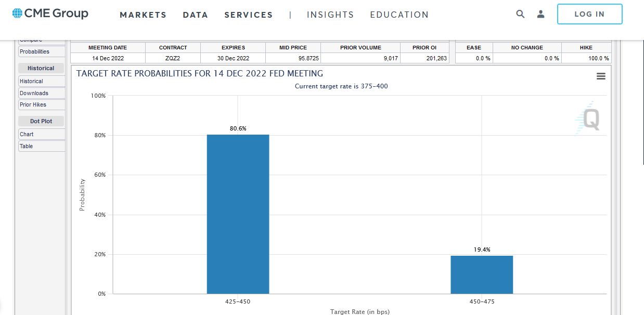Click the Dot Plot section header
Image resolution: width=644 pixels, height=315 pixels.
(x=41, y=121)
